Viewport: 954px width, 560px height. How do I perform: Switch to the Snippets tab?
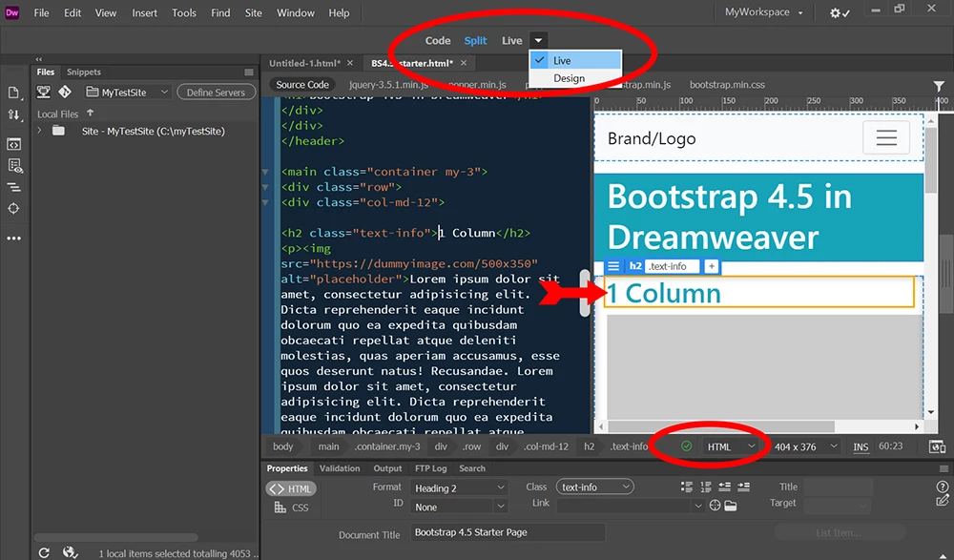(84, 72)
